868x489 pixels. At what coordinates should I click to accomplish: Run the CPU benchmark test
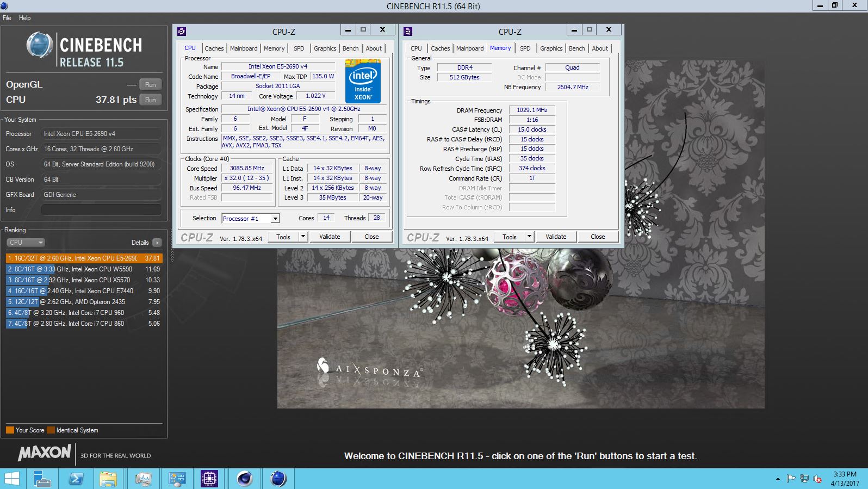(x=151, y=100)
